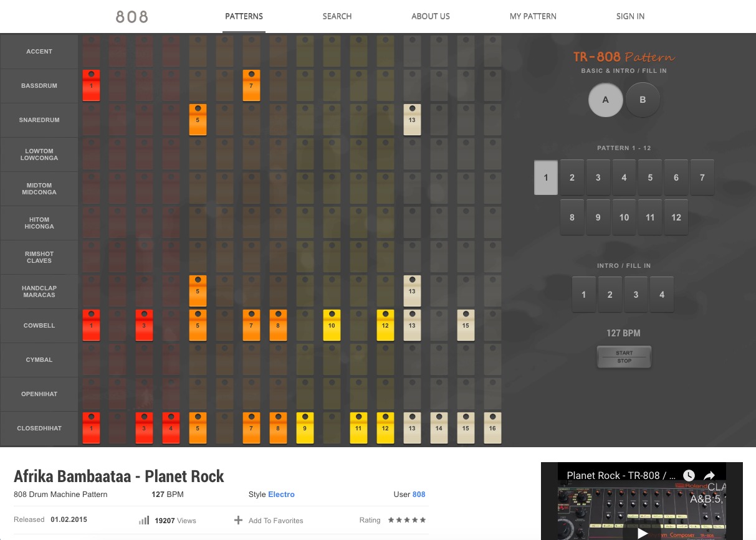This screenshot has width=756, height=540.
Task: Toggle Cowbell step 8
Action: coord(278,325)
